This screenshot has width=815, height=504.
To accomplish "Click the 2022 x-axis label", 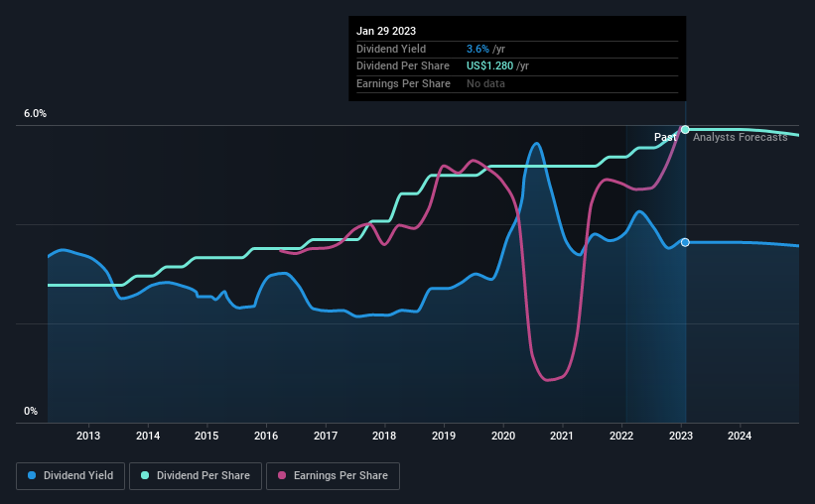I will point(621,436).
